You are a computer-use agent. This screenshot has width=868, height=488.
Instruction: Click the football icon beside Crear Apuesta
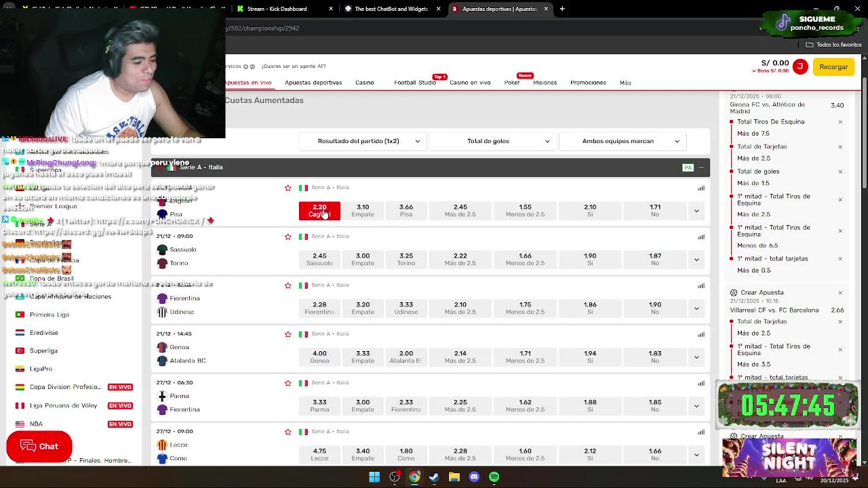734,293
